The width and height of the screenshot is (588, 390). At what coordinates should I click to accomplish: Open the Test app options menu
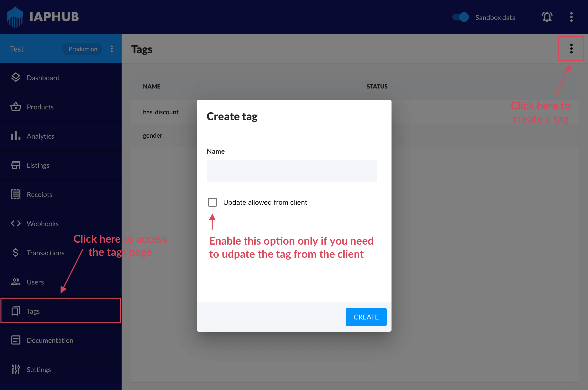pyautogui.click(x=112, y=49)
